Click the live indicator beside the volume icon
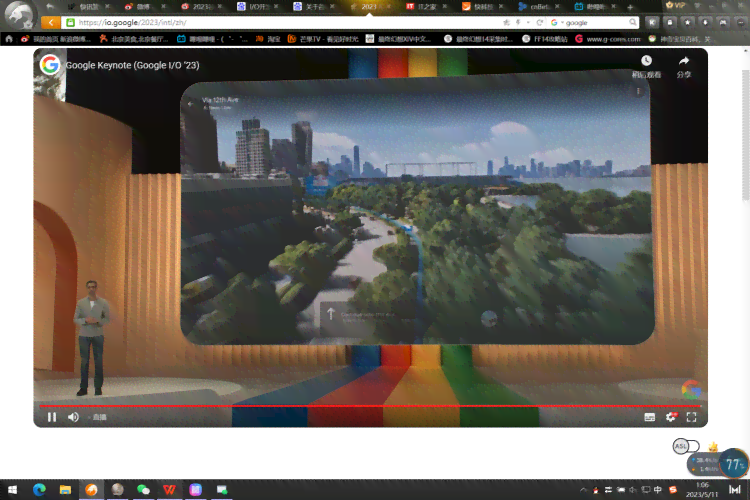This screenshot has height=500, width=750. [x=99, y=417]
